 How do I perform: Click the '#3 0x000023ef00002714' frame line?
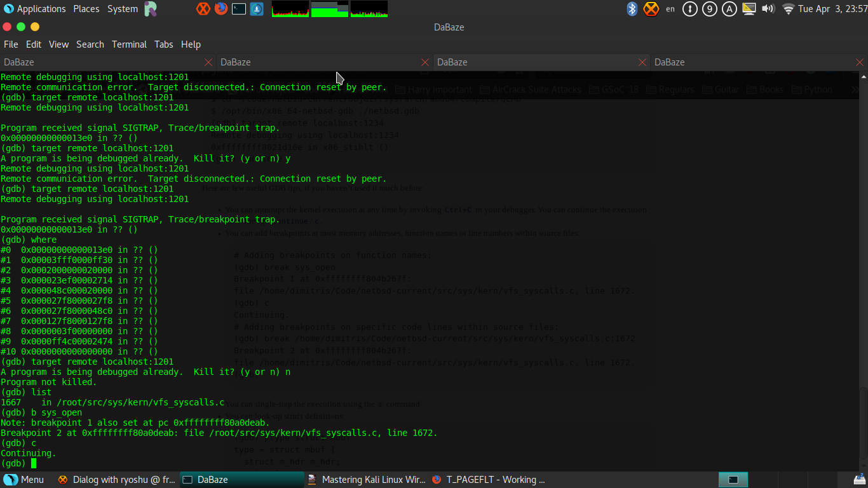pyautogui.click(x=79, y=280)
